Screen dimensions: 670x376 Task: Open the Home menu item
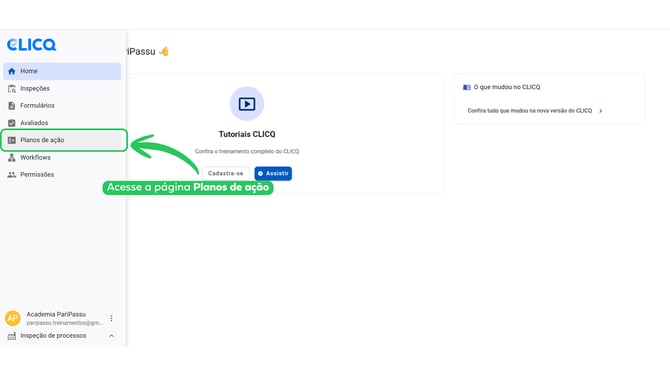tap(62, 71)
